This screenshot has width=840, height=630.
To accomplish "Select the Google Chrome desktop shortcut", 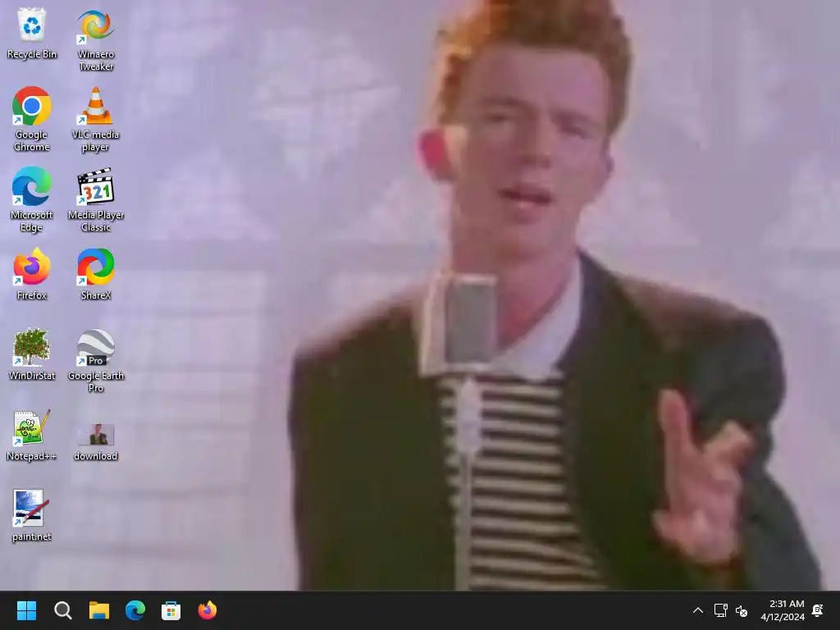I will (32, 119).
